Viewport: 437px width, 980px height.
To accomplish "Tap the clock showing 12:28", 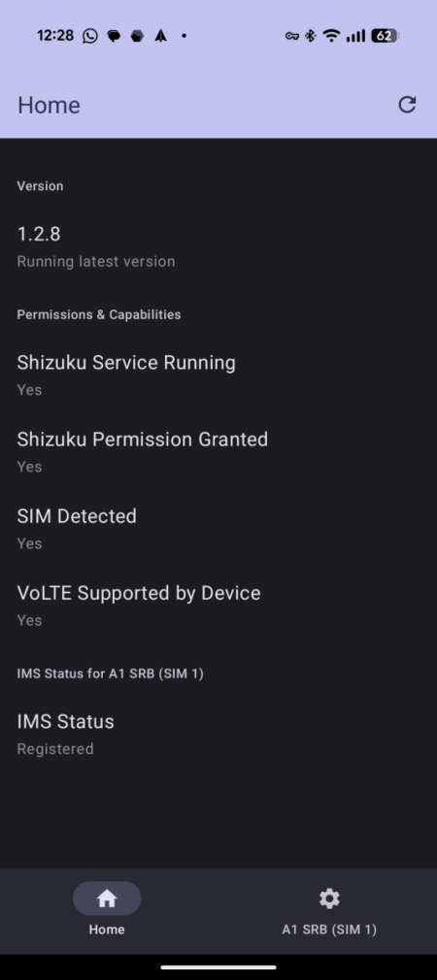I will click(55, 36).
